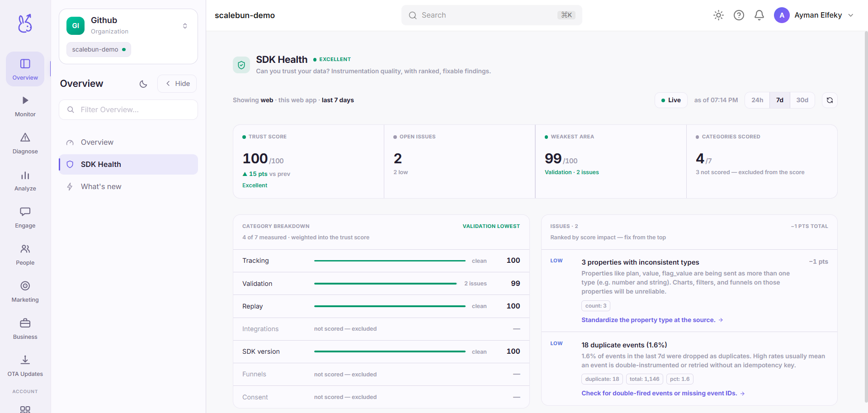Open notifications bell
The height and width of the screenshot is (413, 868).
pos(759,15)
